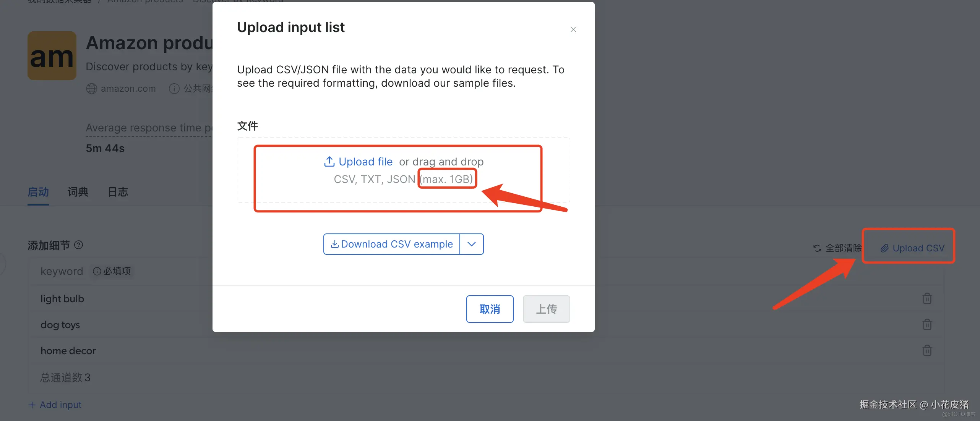This screenshot has width=980, height=421.
Task: Click the Upload file link
Action: click(x=365, y=162)
